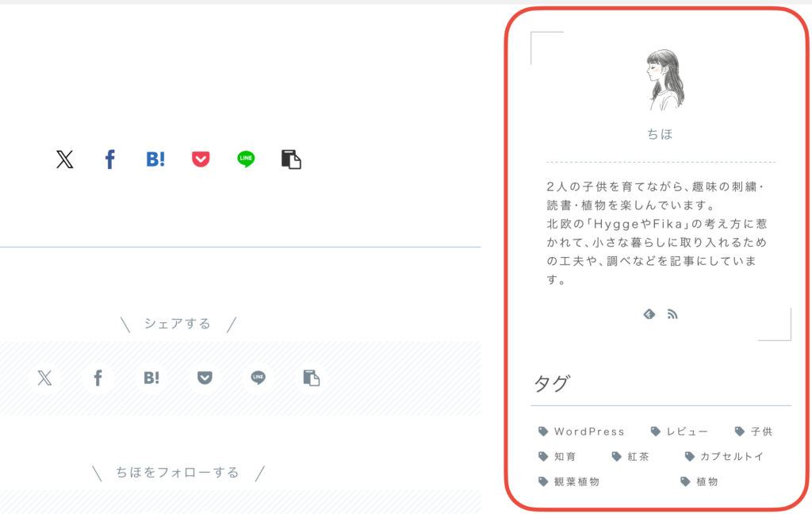Share via blue Hatena Bookmark B! icon
This screenshot has height=514, width=812.
click(155, 159)
